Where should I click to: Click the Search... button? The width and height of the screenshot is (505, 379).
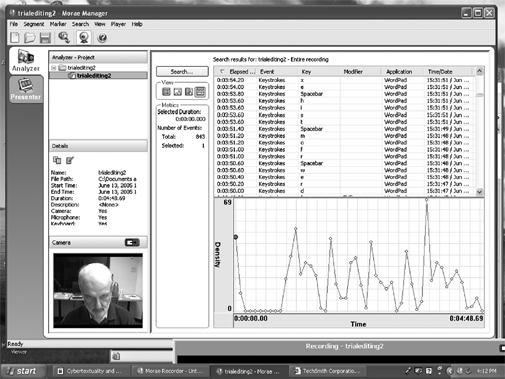click(182, 71)
